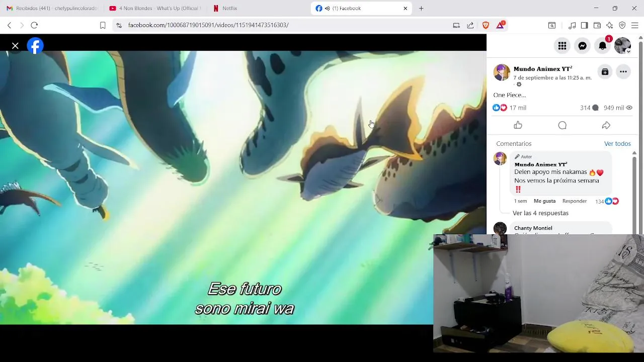Image resolution: width=644 pixels, height=362 pixels.
Task: Open the share link icon in address bar
Action: pos(470,25)
